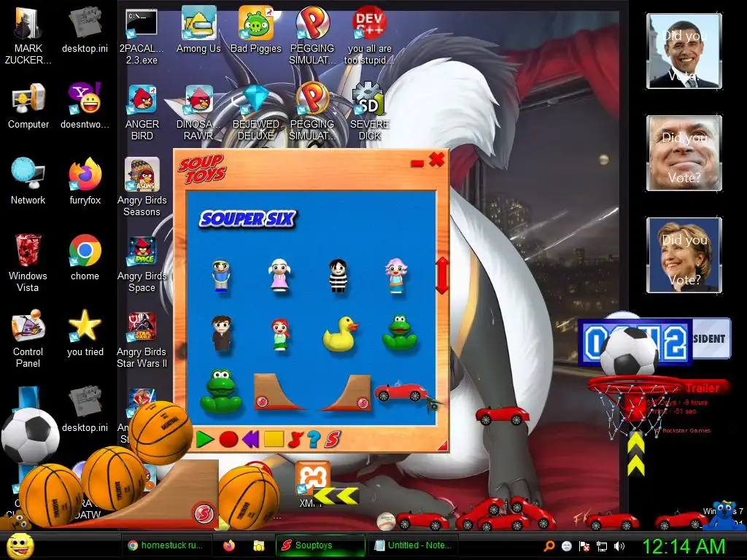Viewport: 747px width, 560px height.
Task: Open the Windows Vista recycle bin icon
Action: pos(28,262)
